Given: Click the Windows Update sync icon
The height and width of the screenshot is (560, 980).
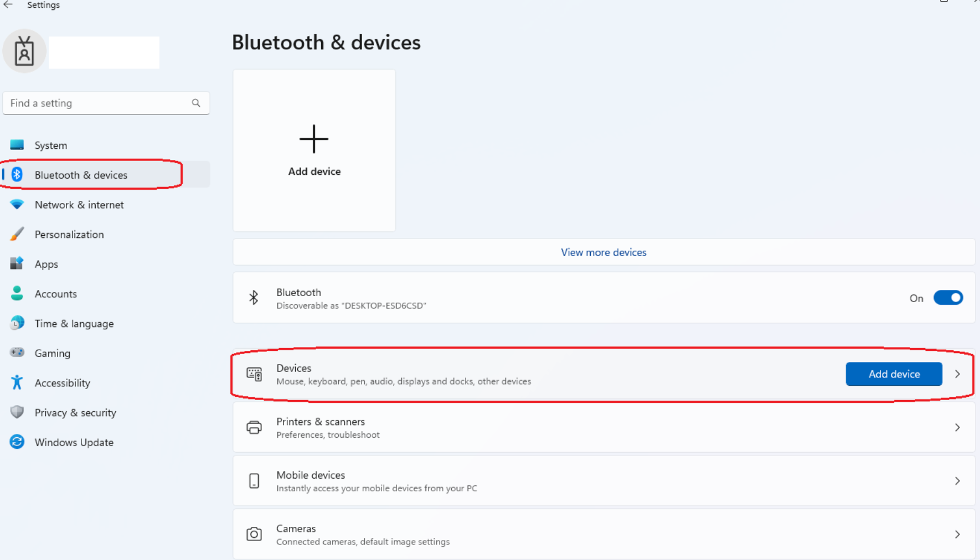Looking at the screenshot, I should (17, 442).
